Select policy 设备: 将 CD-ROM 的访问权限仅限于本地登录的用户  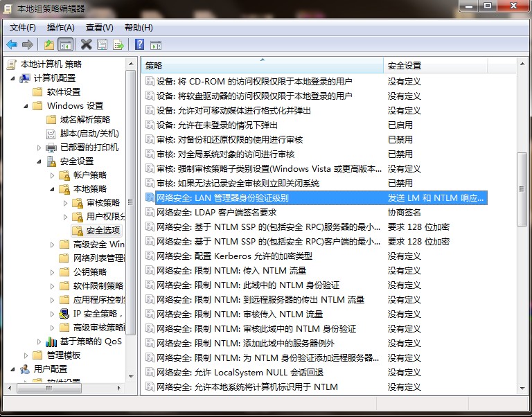point(254,82)
